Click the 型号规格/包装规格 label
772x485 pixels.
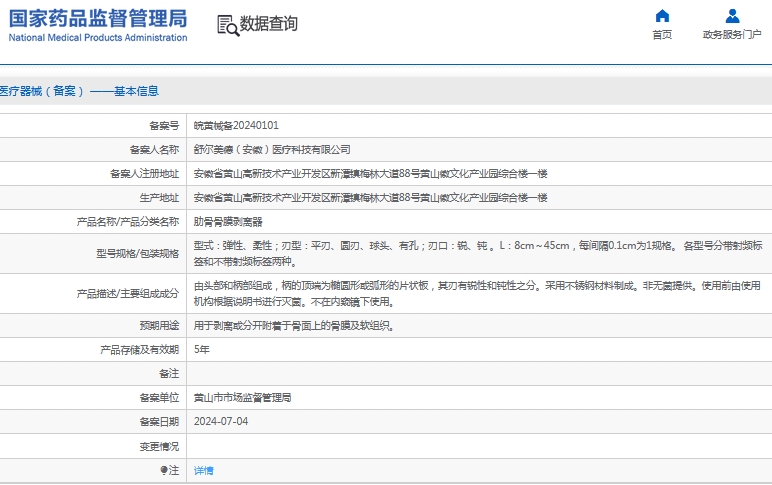(137, 254)
